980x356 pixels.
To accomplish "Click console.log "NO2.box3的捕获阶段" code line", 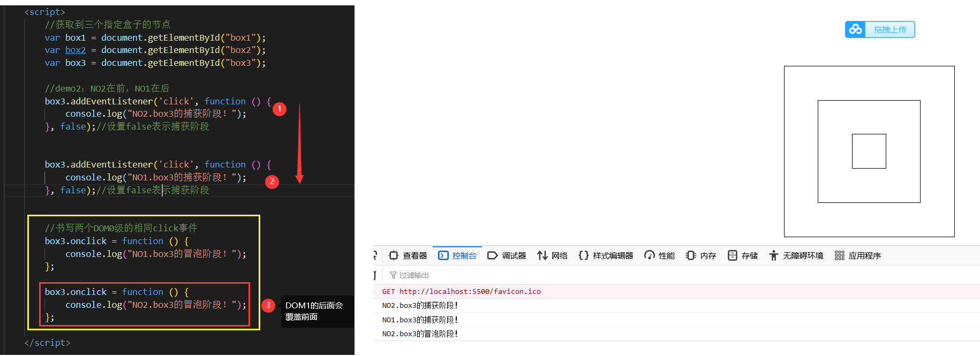I will tap(156, 113).
